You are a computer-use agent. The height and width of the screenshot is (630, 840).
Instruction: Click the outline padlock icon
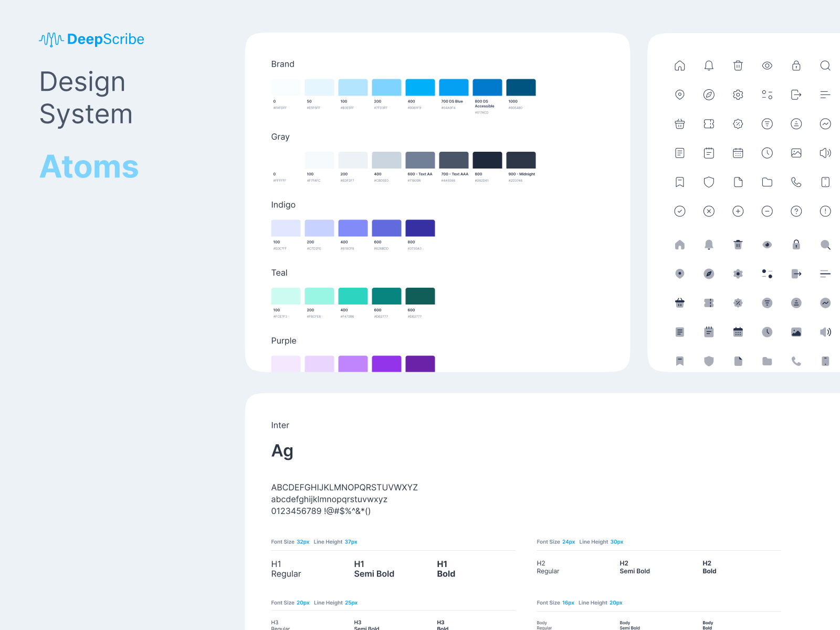tap(796, 66)
